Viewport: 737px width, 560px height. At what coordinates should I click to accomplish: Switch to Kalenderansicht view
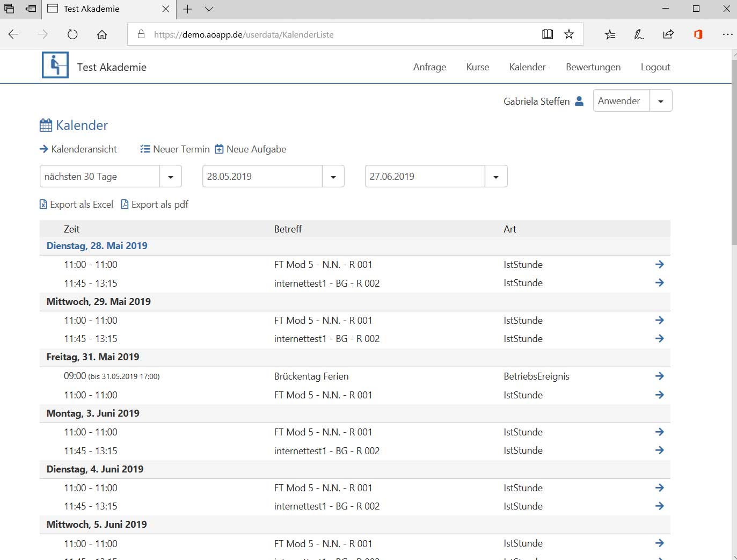click(x=78, y=149)
